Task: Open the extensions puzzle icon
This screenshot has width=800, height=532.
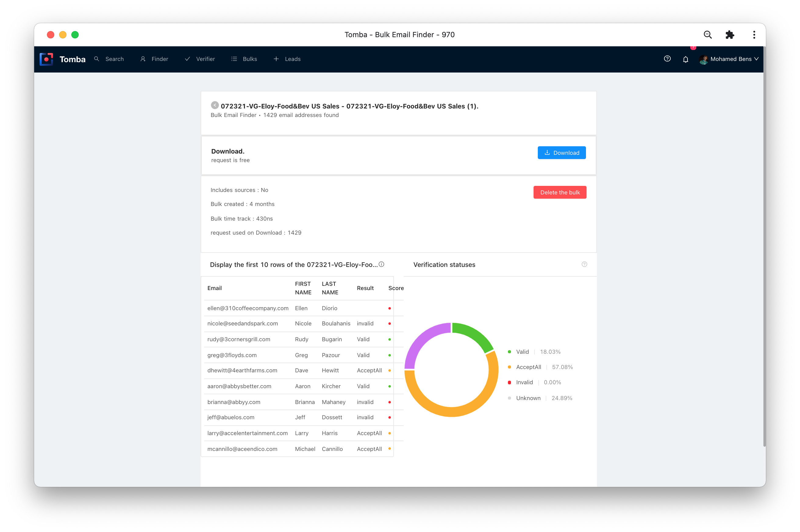Action: tap(730, 35)
